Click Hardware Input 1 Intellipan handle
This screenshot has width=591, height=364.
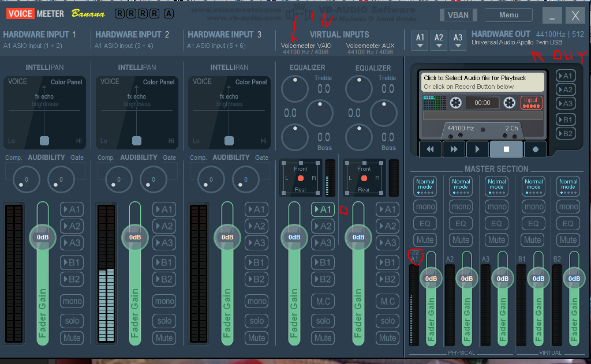[44, 141]
